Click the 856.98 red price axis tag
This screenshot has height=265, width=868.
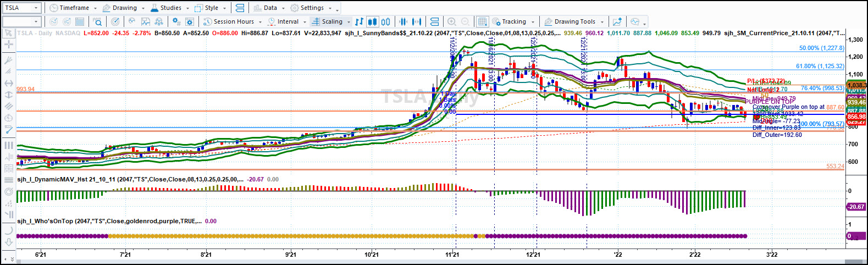(856, 117)
